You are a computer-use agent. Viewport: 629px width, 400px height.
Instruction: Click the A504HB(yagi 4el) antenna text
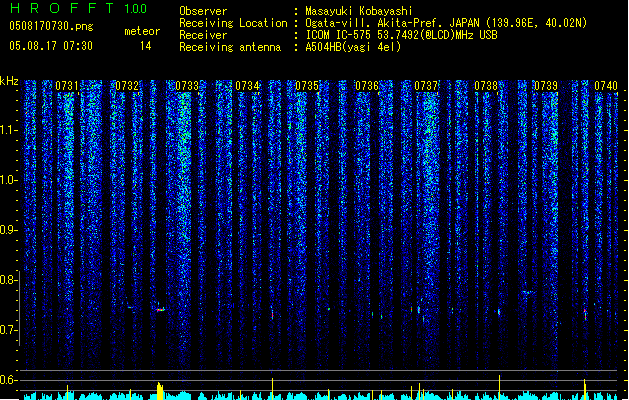pos(353,47)
